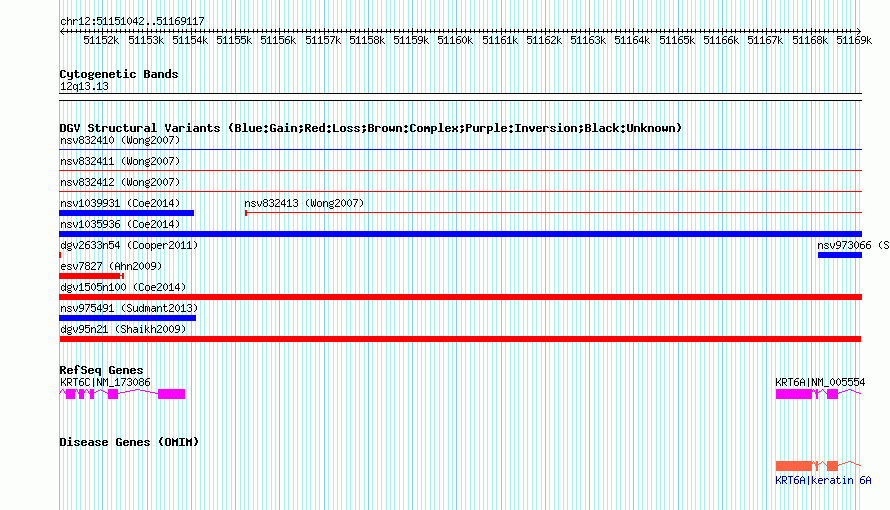Click the 51163k ruler tick label
This screenshot has width=890, height=510.
tap(588, 40)
